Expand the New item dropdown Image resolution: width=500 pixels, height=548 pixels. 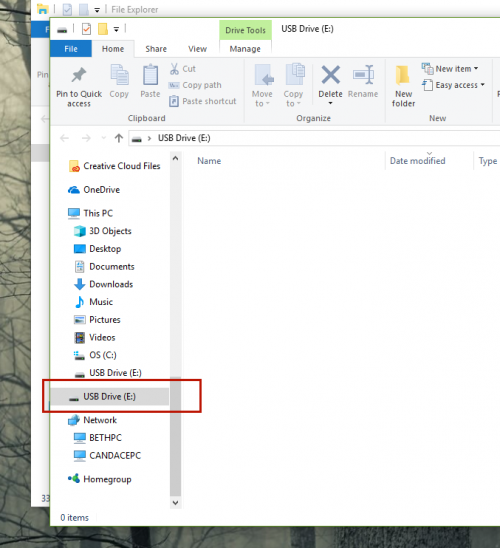[476, 68]
